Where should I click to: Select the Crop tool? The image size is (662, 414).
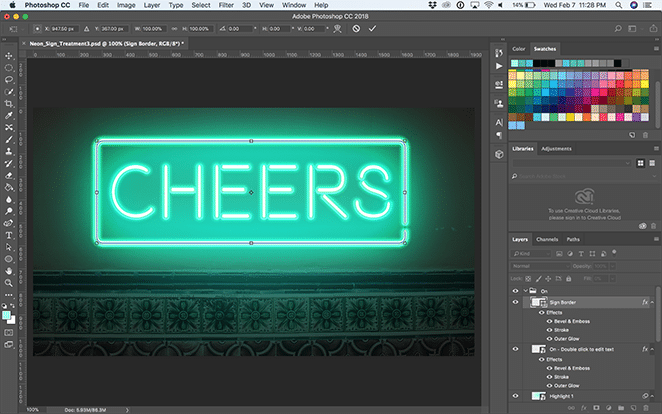9,103
